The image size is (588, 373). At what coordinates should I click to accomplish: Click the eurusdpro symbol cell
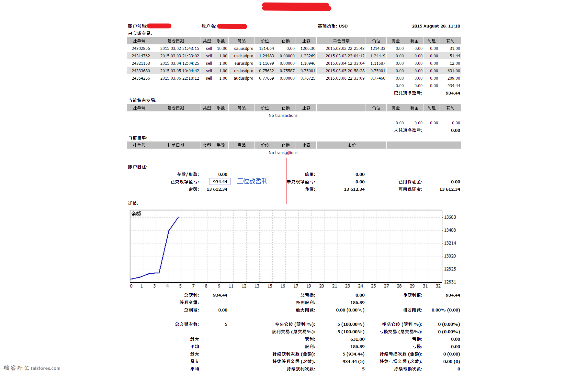(x=244, y=63)
